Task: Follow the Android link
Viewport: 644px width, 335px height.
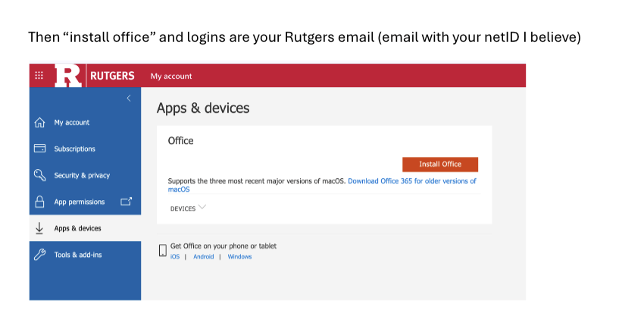Action: click(203, 257)
